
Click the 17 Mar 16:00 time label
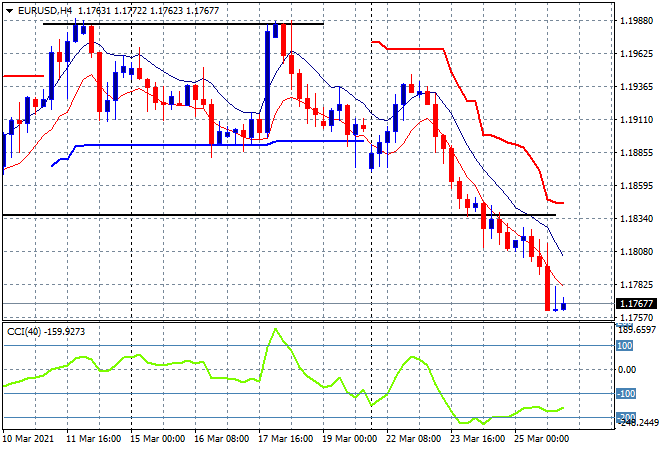coord(285,439)
